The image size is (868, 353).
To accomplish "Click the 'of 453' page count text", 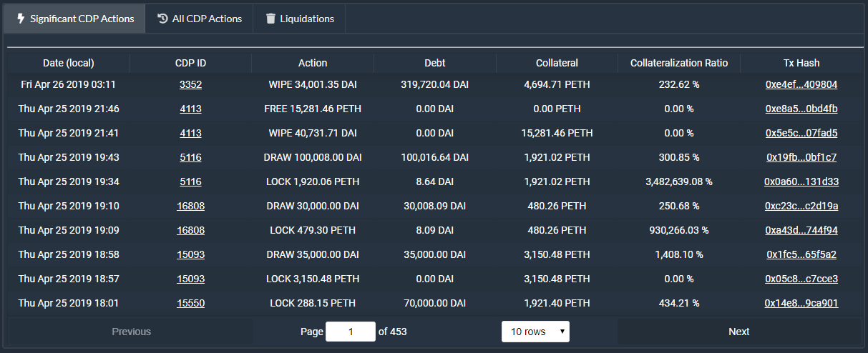I will (392, 332).
